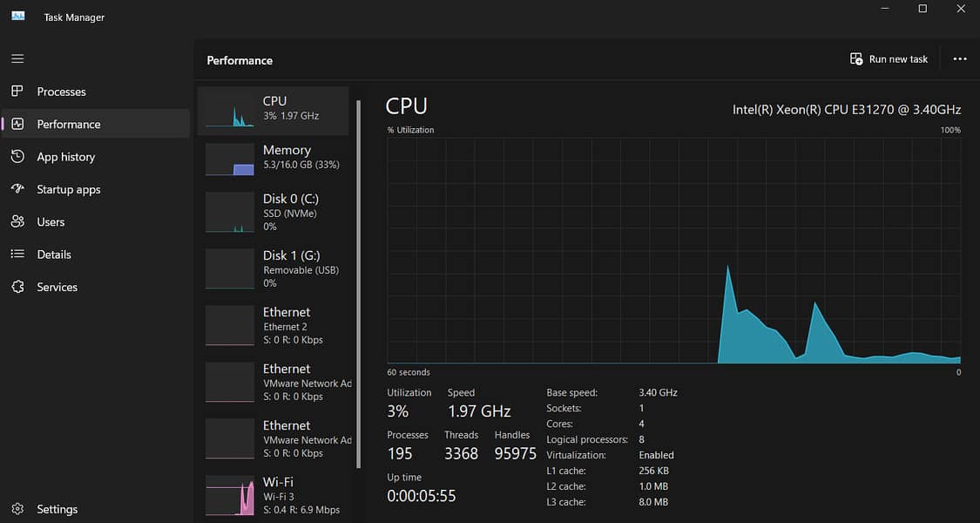Click the Intel(R) Xeon(R) CPU model name
The width and height of the screenshot is (980, 523).
(847, 110)
